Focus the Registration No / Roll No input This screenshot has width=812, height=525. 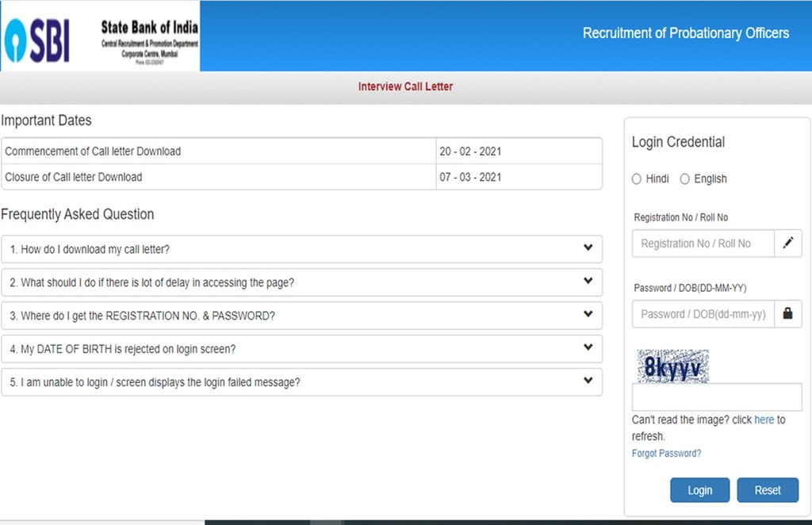[x=703, y=243]
